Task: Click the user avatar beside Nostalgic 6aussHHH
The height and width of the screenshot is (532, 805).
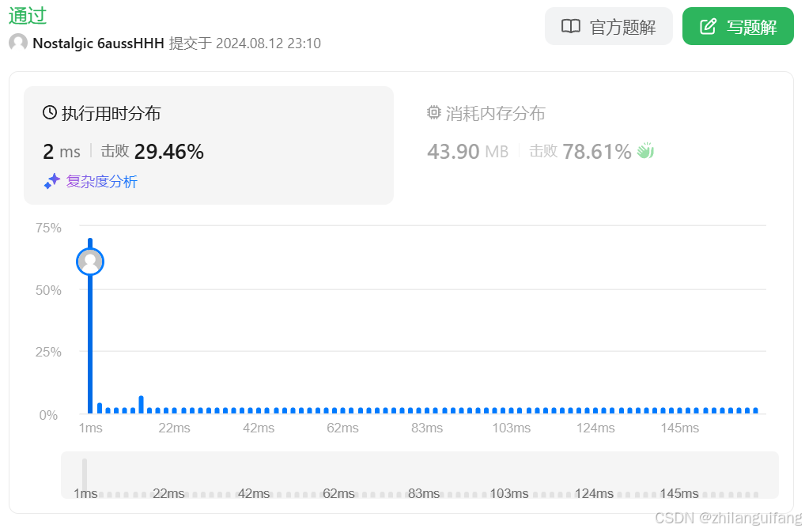Action: (18, 43)
